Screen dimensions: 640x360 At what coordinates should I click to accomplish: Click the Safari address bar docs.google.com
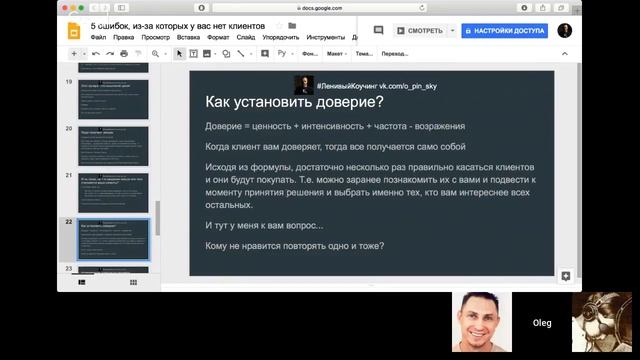(319, 8)
